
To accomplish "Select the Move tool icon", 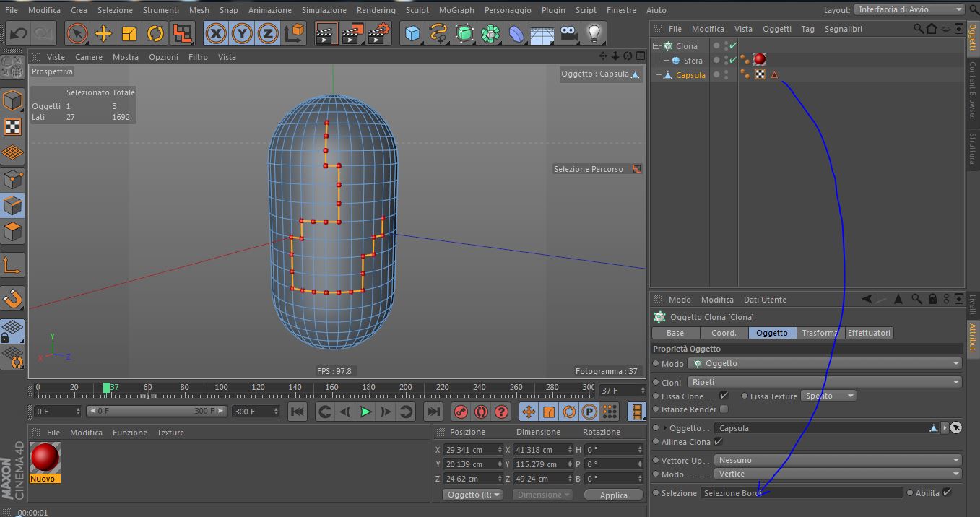I will pos(103,33).
